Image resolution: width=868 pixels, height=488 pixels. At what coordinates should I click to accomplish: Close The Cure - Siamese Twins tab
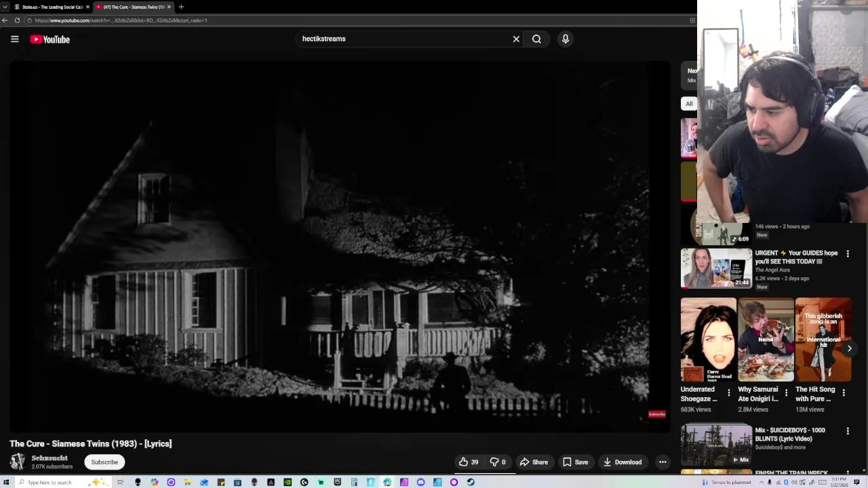coord(169,7)
